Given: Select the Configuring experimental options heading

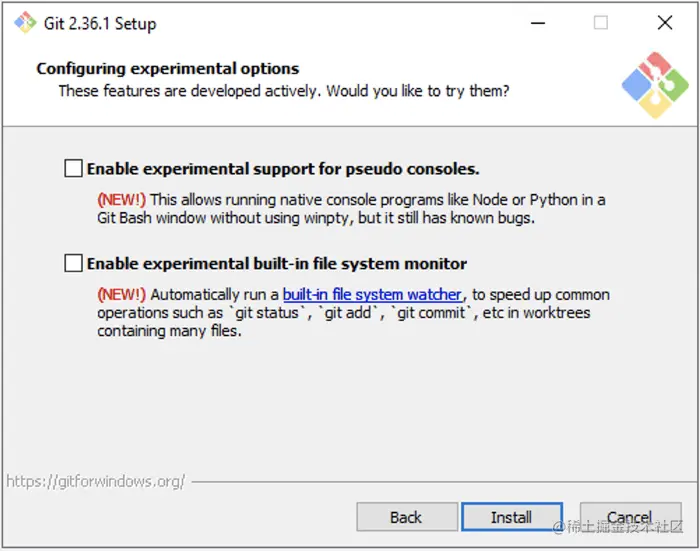Looking at the screenshot, I should point(168,69).
